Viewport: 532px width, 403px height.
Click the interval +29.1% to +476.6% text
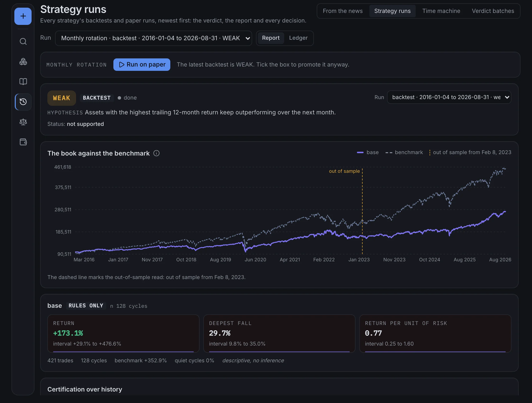pyautogui.click(x=87, y=344)
